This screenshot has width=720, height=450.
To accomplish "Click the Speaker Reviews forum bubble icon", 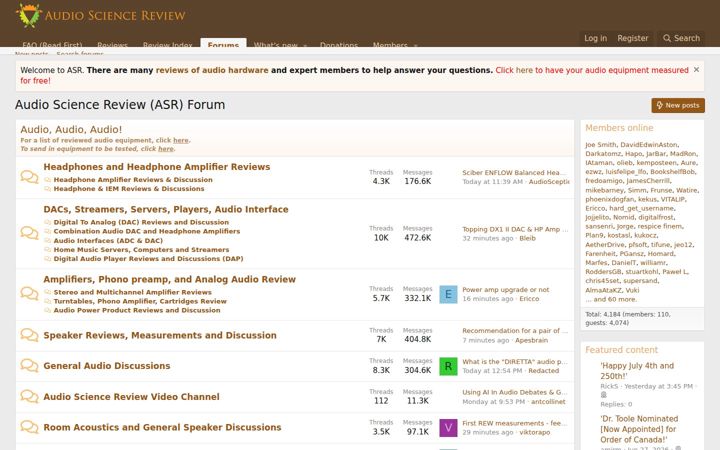I will (29, 335).
